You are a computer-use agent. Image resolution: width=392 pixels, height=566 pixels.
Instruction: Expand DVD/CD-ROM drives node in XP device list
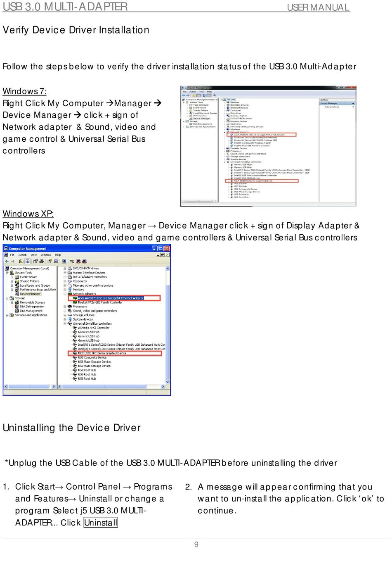pos(65,269)
